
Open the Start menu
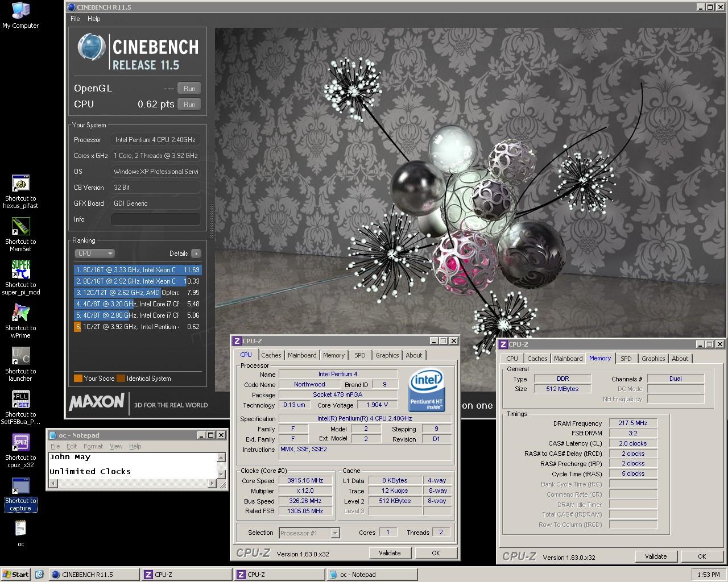pos(15,575)
